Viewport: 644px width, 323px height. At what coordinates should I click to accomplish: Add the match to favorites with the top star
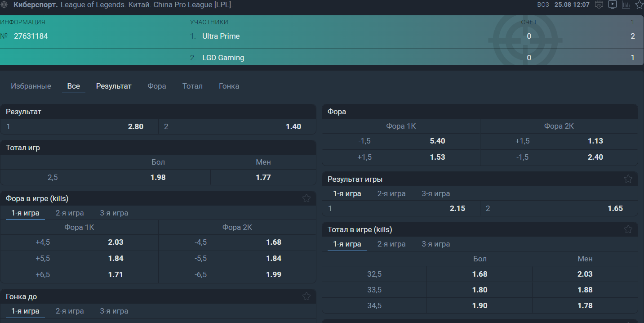tap(640, 4)
